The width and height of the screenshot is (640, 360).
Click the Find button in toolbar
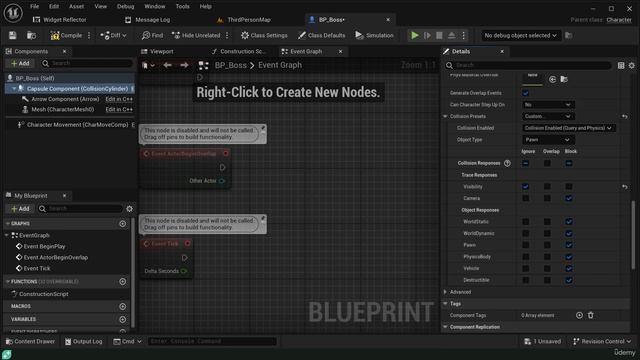152,36
